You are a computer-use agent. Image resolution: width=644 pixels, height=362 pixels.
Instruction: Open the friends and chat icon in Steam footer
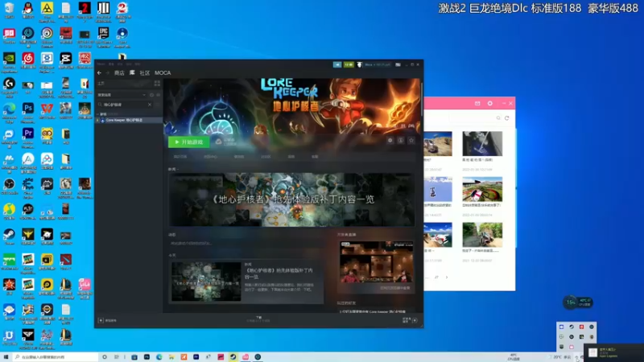click(x=415, y=320)
